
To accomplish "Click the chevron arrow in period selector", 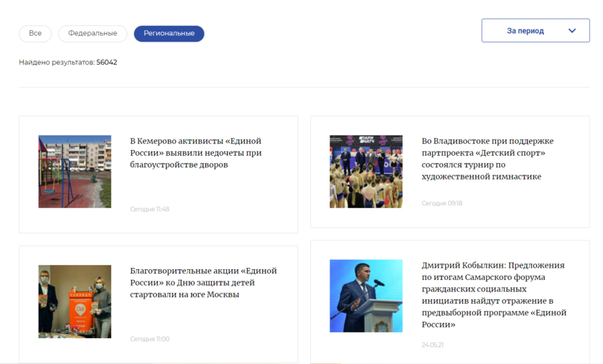I will tap(572, 31).
